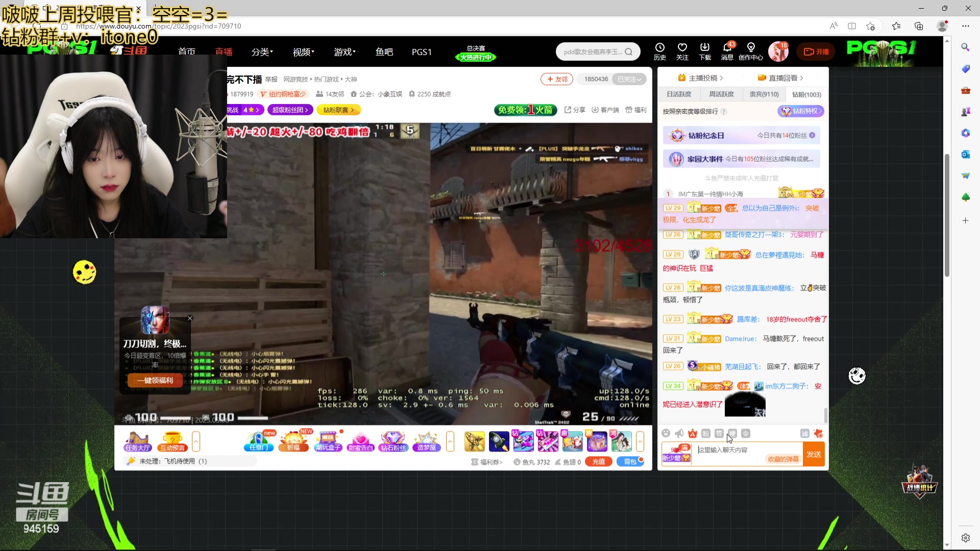Expand gift list chevron at right end
Viewport: 980px width, 551px height.
640,441
